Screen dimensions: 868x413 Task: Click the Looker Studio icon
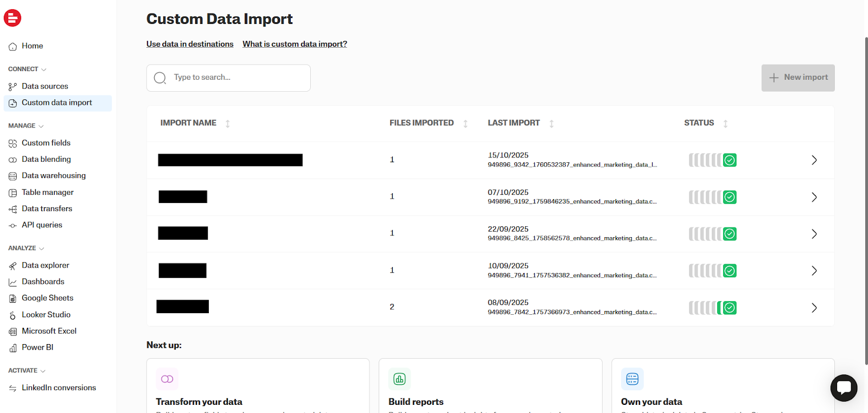[x=12, y=315]
